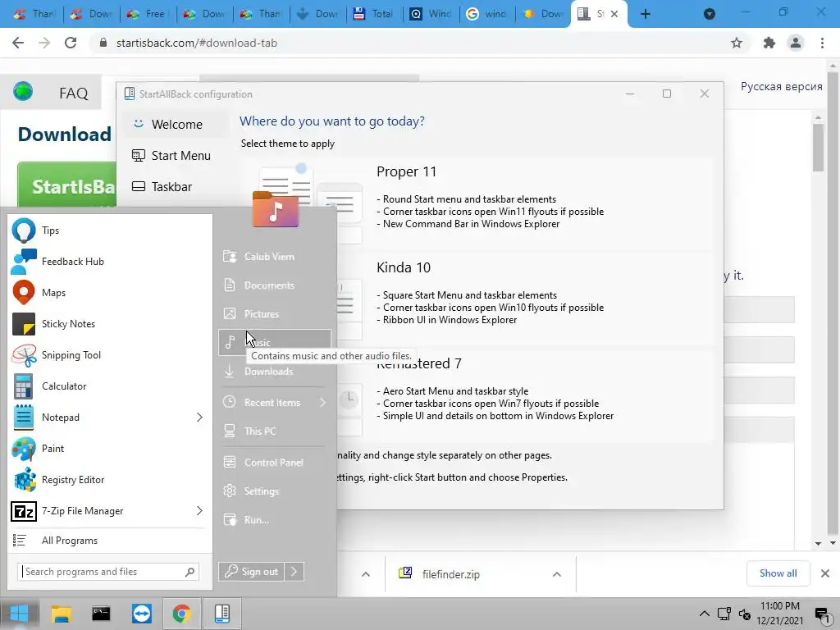The width and height of the screenshot is (840, 630).
Task: Bookmark this page with star icon
Action: tap(737, 43)
